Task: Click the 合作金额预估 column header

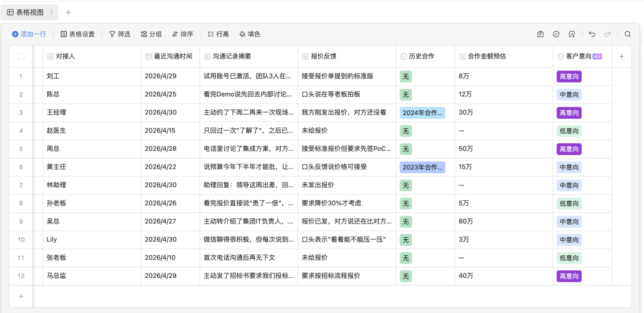Action: (x=504, y=57)
